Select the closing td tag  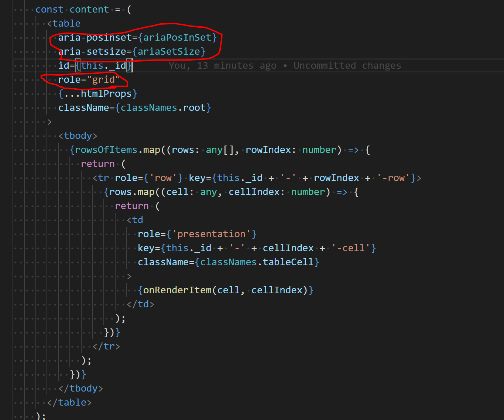click(140, 304)
